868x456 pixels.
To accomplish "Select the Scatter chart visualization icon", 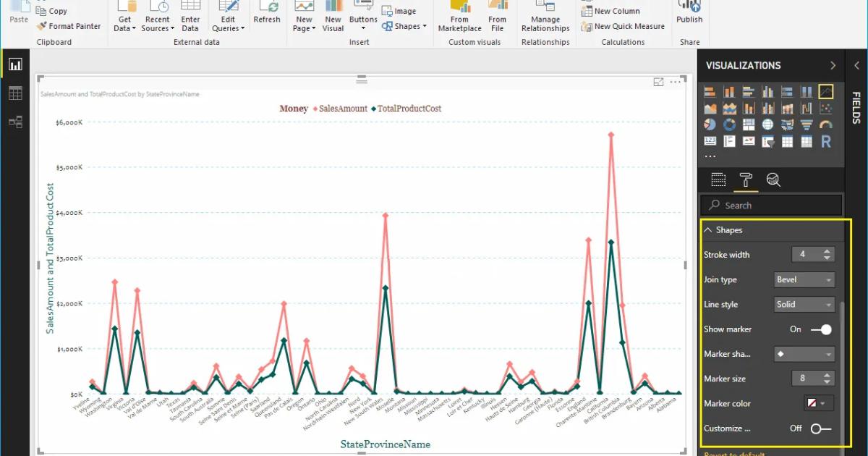I will point(825,109).
